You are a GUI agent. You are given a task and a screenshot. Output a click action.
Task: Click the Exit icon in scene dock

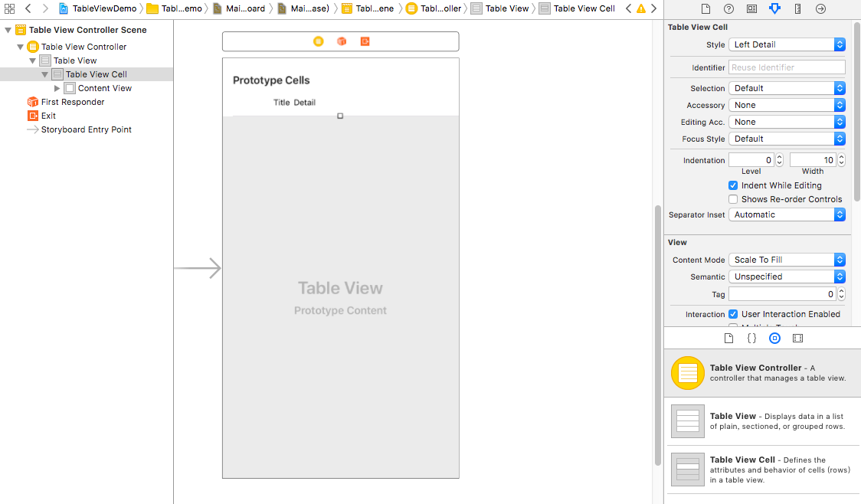click(365, 41)
